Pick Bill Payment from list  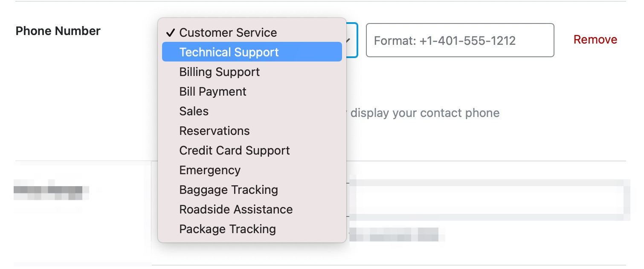tap(252, 91)
